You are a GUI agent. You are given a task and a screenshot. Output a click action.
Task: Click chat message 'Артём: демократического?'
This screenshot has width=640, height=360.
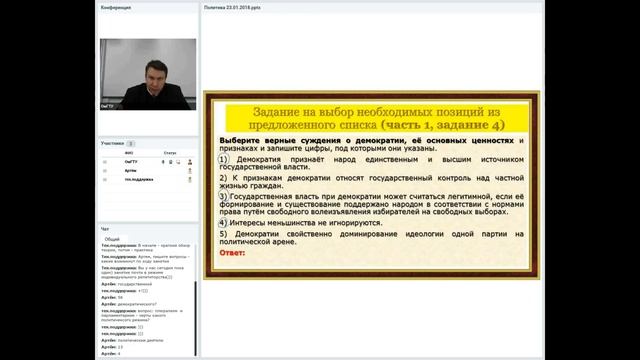[129, 304]
